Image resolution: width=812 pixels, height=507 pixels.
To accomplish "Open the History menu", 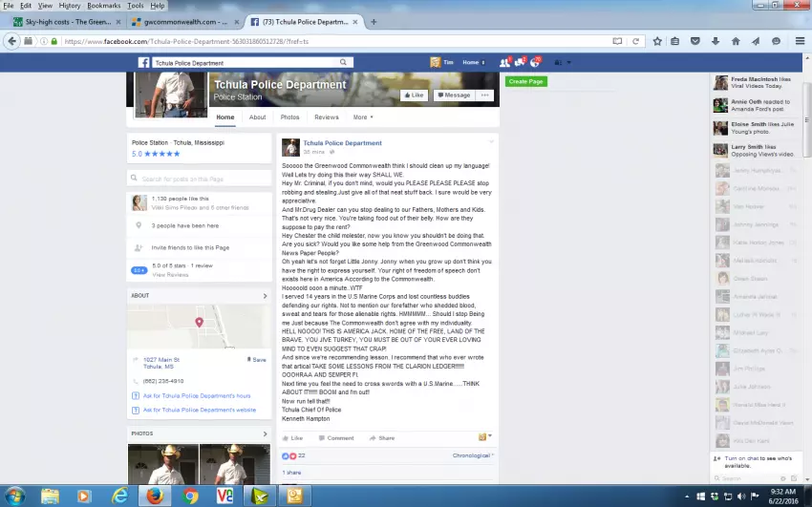I will 69,6.
